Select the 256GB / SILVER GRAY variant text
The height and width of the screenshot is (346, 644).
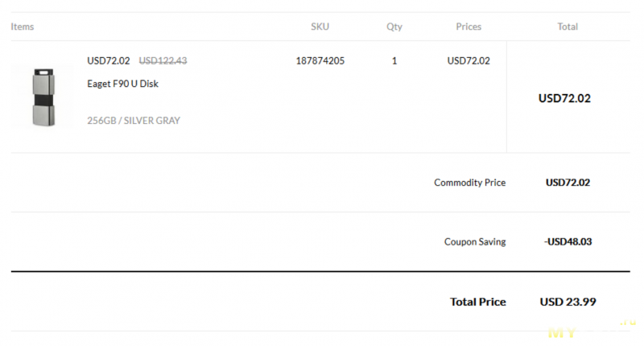[134, 121]
